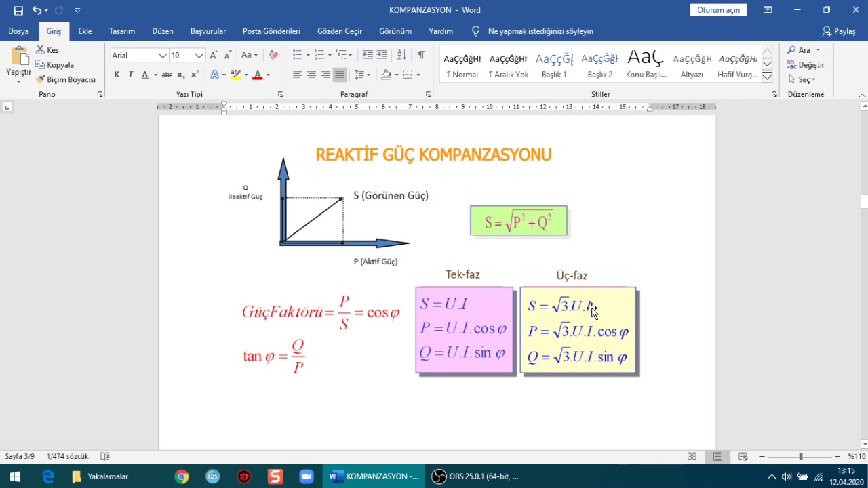The width and height of the screenshot is (868, 488).
Task: Clear all formatting with the eraser icon
Action: tap(273, 55)
